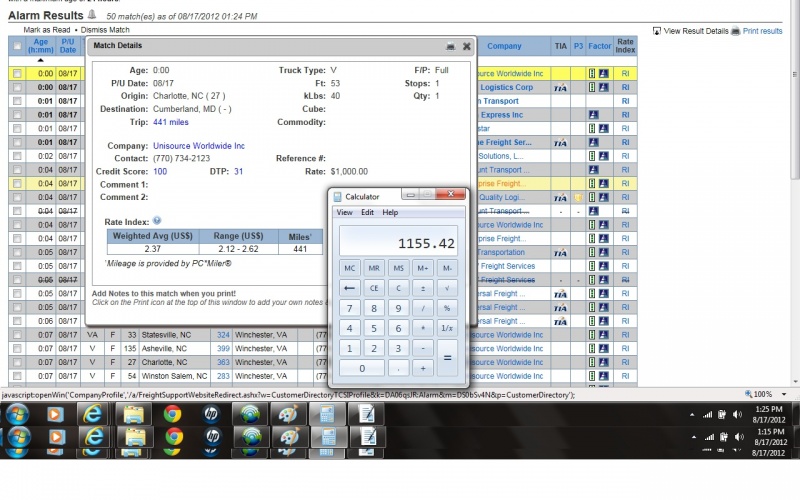
Task: Click the View Result Details icon
Action: [657, 31]
